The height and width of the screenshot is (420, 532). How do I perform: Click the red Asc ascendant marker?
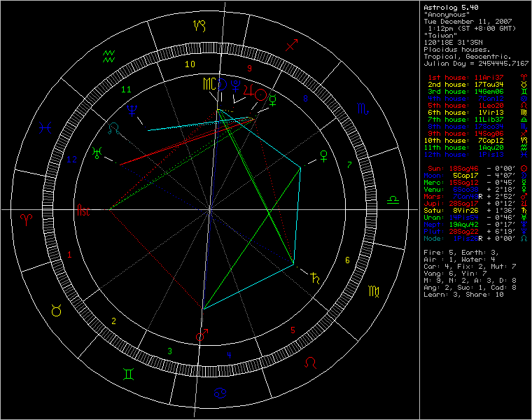click(x=83, y=210)
